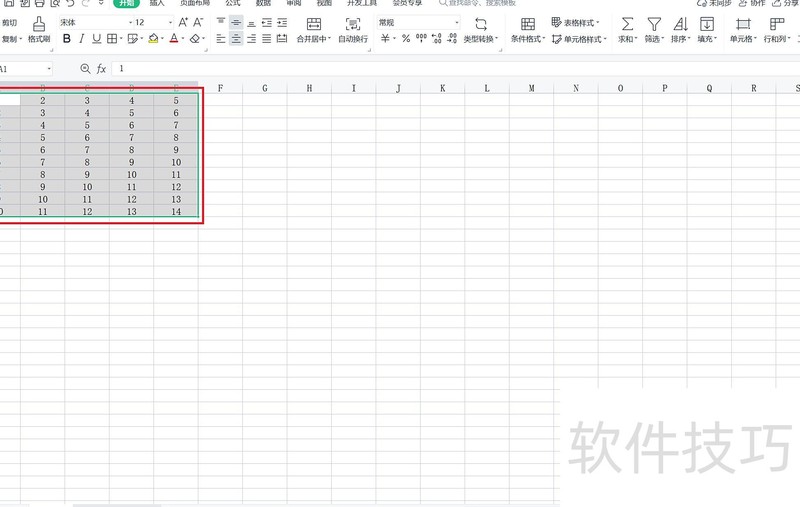Select column header K
Screen dimensions: 800x507
click(442, 88)
